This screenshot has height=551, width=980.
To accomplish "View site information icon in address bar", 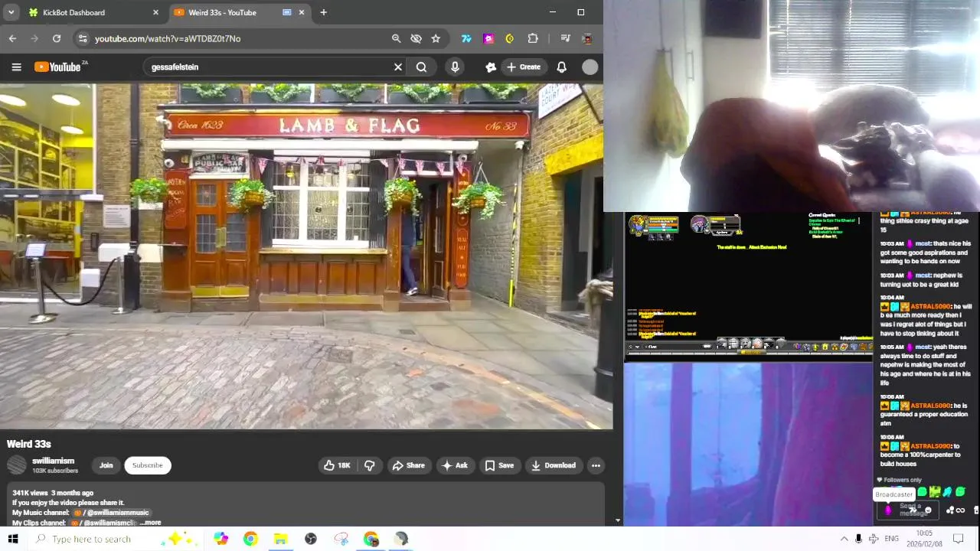I will coord(83,38).
